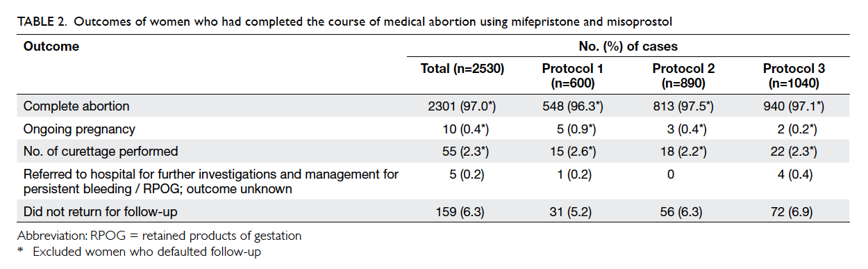Click the Complete abortion row label
The image size is (868, 269).
tap(76, 107)
